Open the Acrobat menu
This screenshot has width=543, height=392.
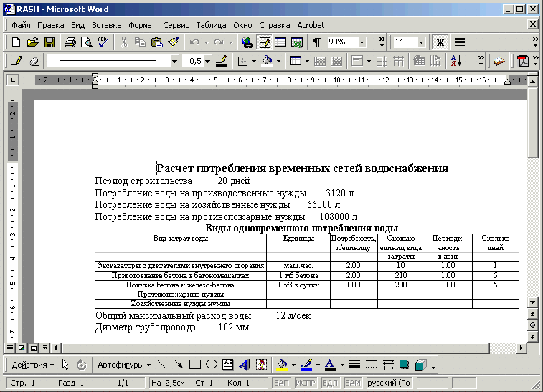[x=311, y=25]
